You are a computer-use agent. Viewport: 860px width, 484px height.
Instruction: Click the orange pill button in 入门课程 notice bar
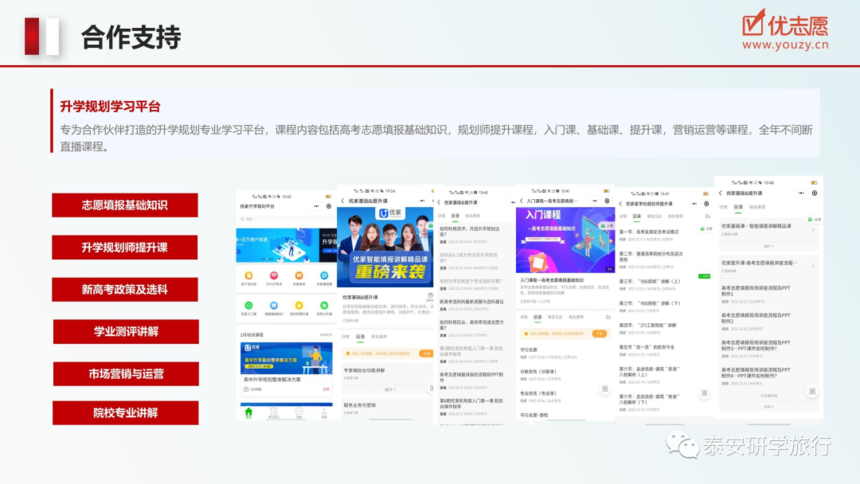click(x=599, y=333)
